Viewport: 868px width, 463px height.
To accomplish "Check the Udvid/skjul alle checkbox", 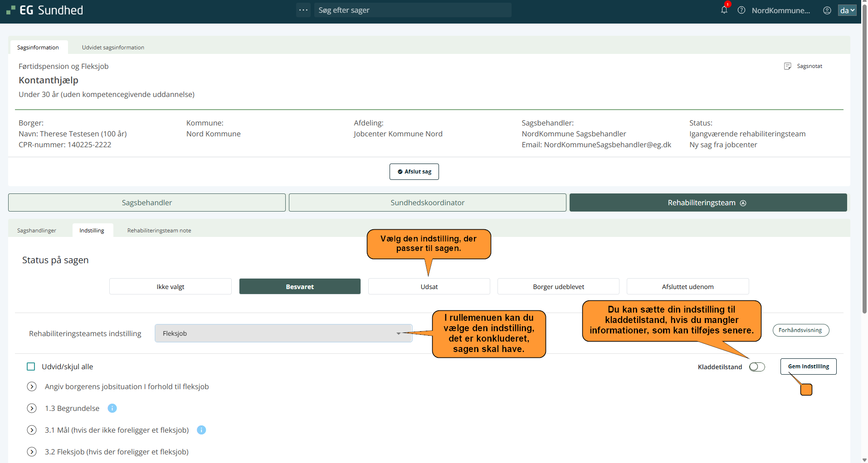I will [31, 367].
